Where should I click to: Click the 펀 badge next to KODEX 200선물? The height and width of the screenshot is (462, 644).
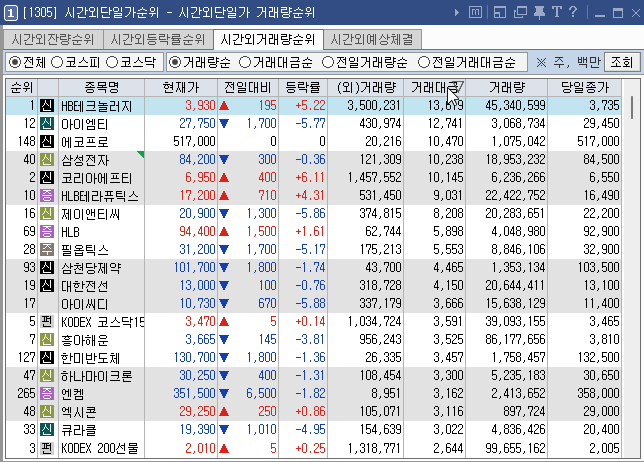pos(47,448)
